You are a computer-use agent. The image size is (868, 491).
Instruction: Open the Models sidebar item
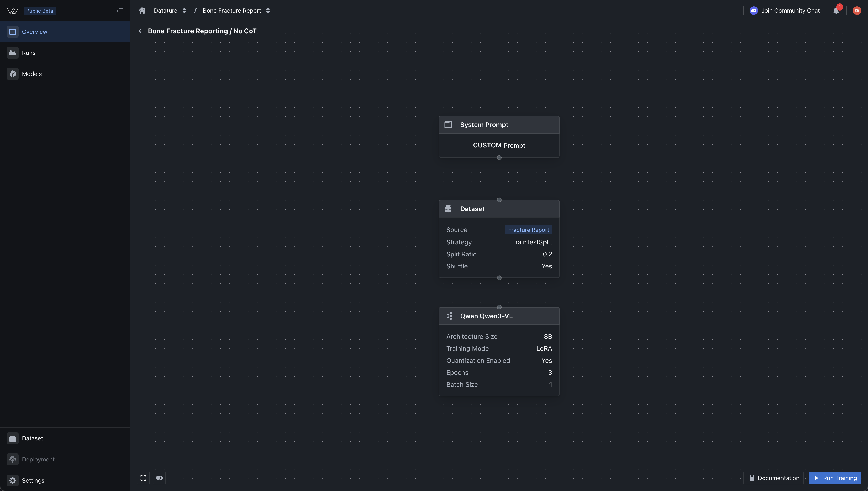point(32,74)
